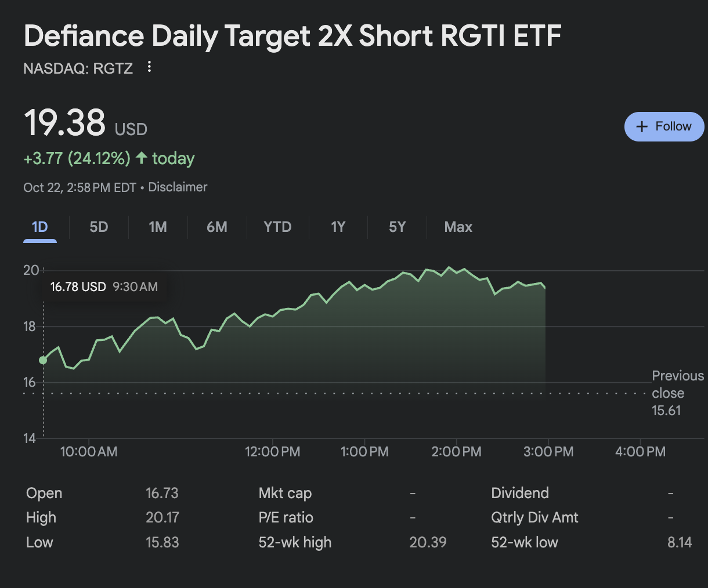Image resolution: width=708 pixels, height=588 pixels.
Task: Click the 4:00 PM axis label
Action: pos(640,452)
